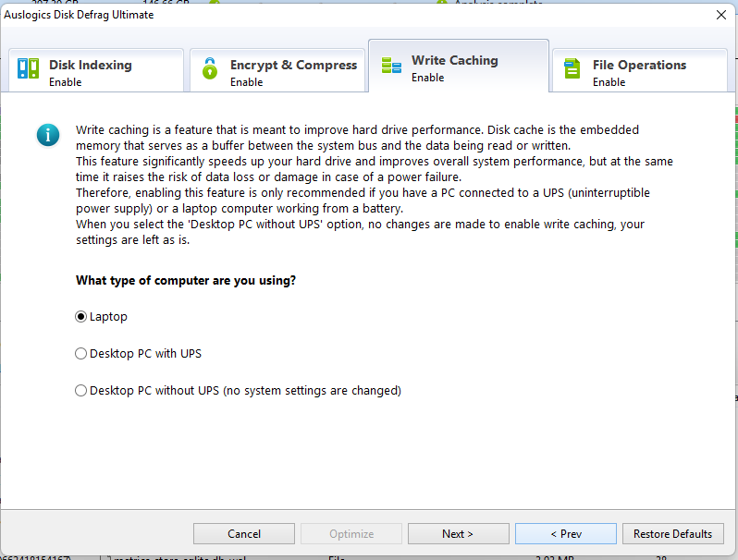Click the File Operations document icon
The height and width of the screenshot is (560, 738).
click(572, 69)
